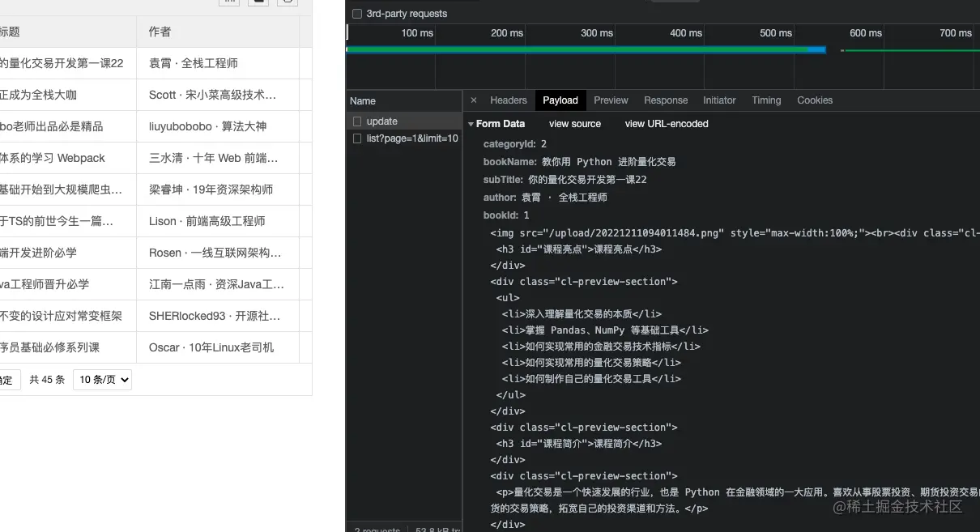Click the 200 ms timeline marker
The height and width of the screenshot is (532, 980).
tap(507, 33)
